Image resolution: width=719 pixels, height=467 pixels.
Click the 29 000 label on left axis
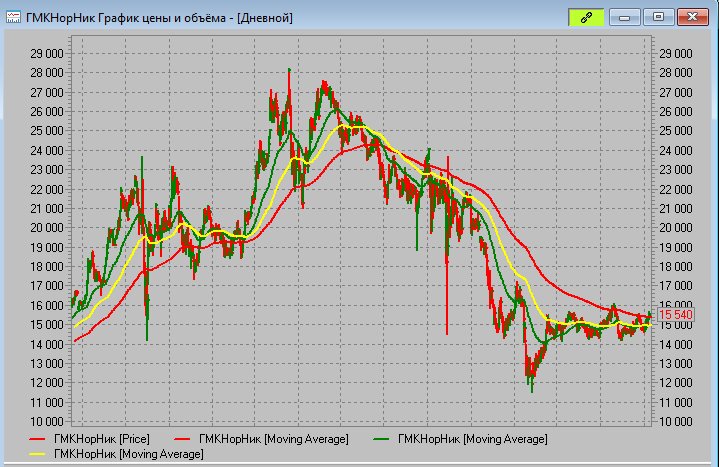tap(47, 54)
